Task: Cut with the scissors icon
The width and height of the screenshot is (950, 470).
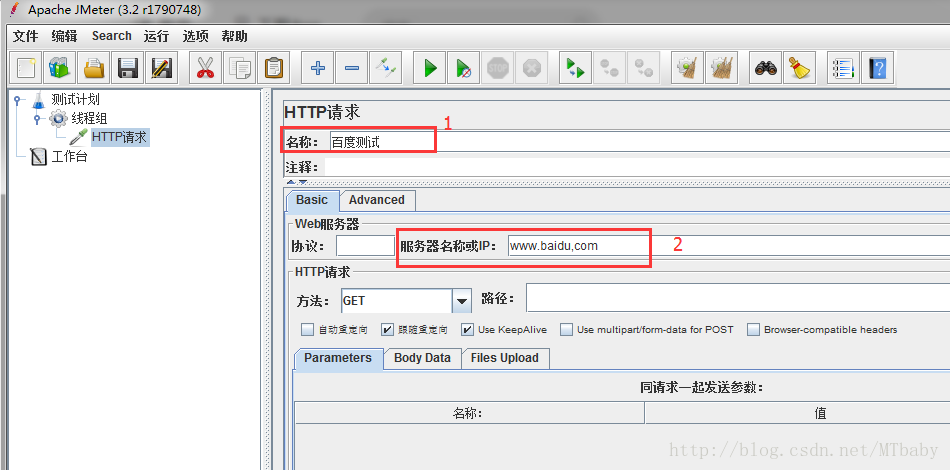Action: point(205,67)
